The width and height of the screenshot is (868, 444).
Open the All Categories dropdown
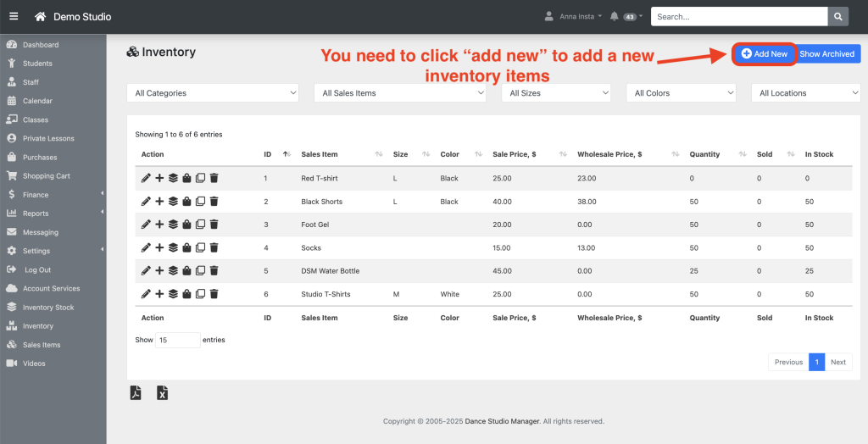click(213, 93)
